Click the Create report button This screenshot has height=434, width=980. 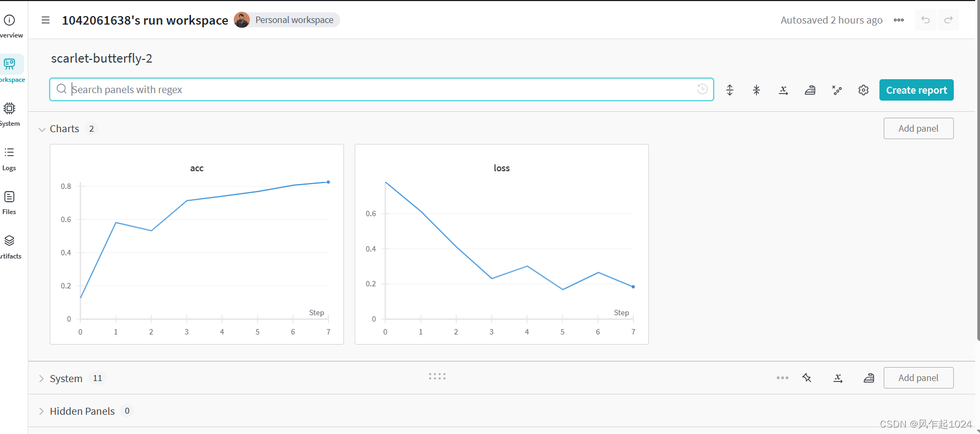pyautogui.click(x=916, y=90)
